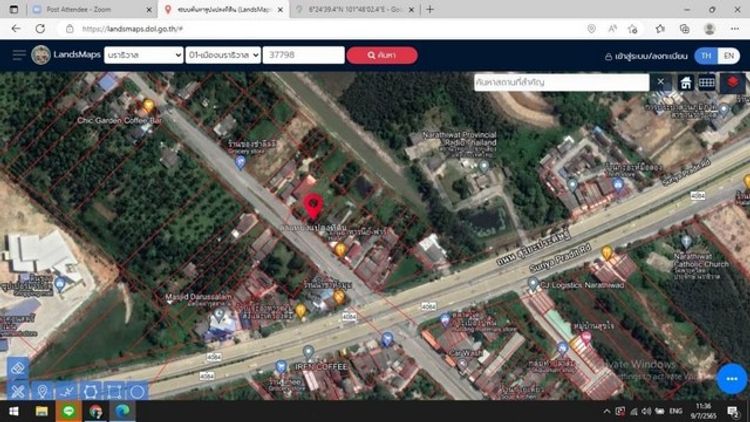Viewport: 750px width, 422px height.
Task: Click the parcel number field 37798
Action: (303, 55)
